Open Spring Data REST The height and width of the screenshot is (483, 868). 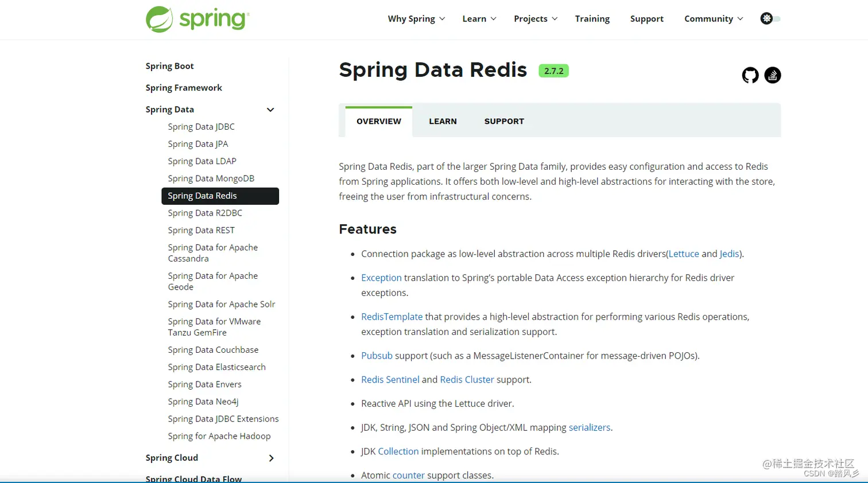pos(201,230)
